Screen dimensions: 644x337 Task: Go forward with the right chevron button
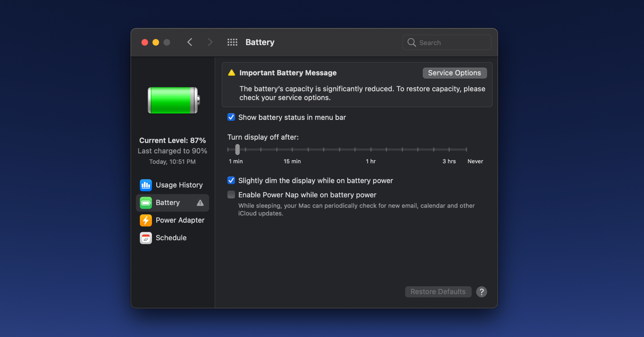tap(210, 42)
